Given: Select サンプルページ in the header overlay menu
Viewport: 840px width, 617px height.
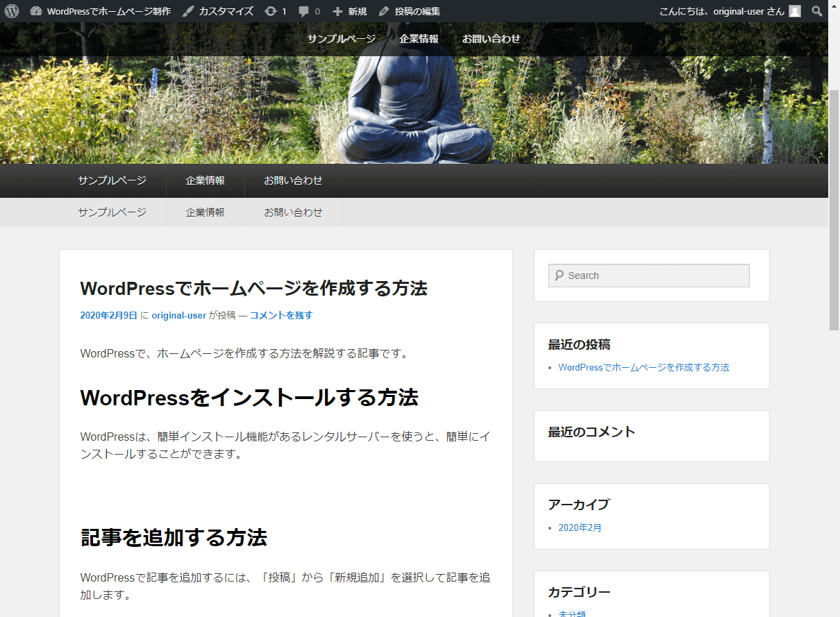Looking at the screenshot, I should click(342, 39).
